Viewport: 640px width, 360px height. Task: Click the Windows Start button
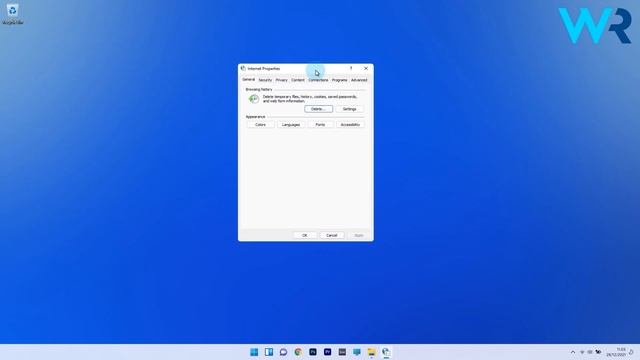coord(254,352)
